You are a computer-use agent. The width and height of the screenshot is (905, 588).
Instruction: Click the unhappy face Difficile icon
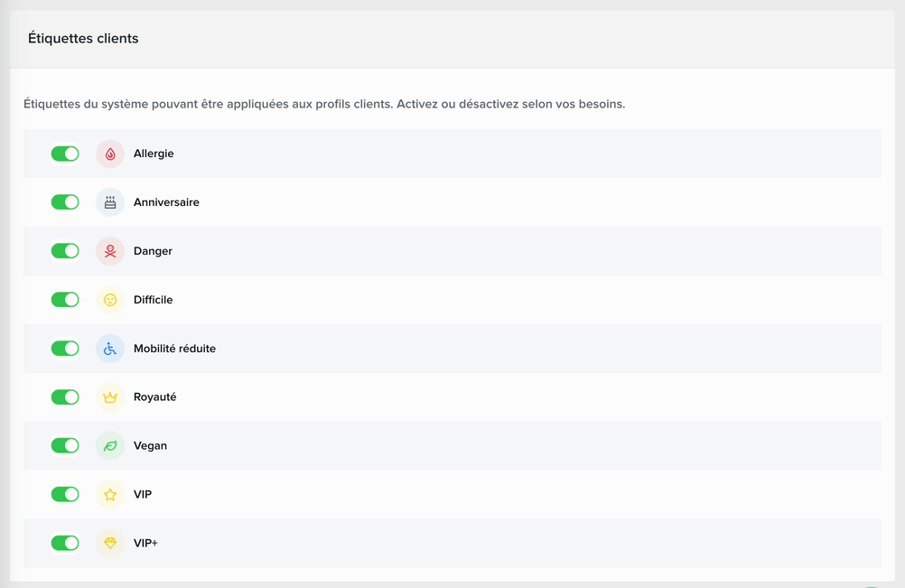[x=110, y=300]
